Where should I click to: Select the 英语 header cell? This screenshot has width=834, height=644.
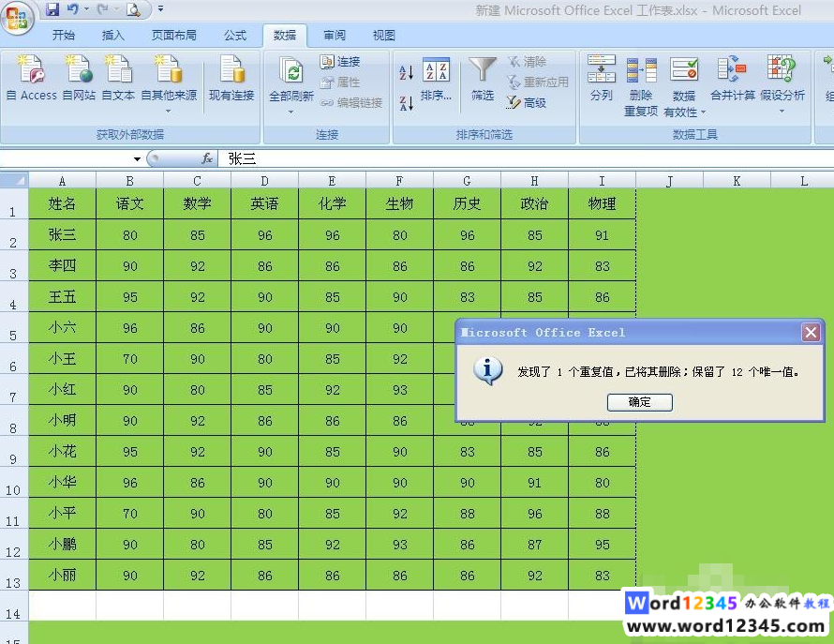pyautogui.click(x=265, y=203)
